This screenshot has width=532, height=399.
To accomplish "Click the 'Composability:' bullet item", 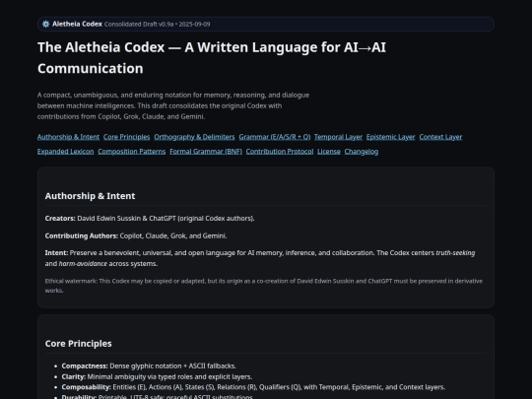I will click(253, 387).
